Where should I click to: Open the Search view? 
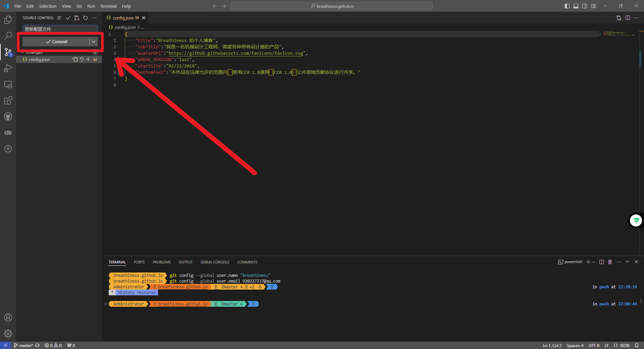[8, 36]
